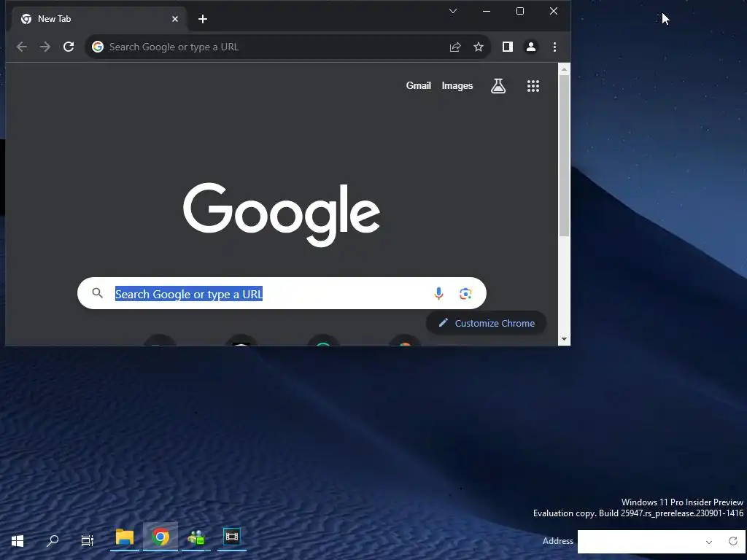Open Gmail link
Screen dimensions: 747x560
coord(418,86)
